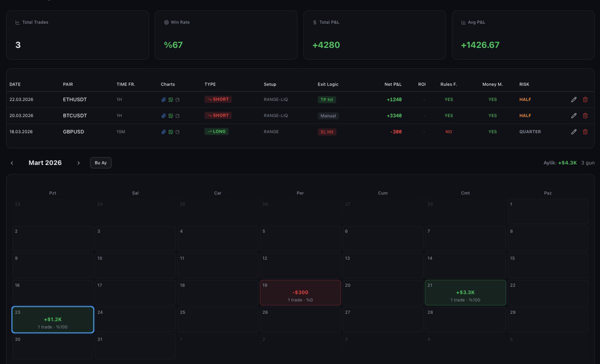Delete the ETHUSDT trade with the trash icon
This screenshot has width=600, height=364.
[585, 99]
